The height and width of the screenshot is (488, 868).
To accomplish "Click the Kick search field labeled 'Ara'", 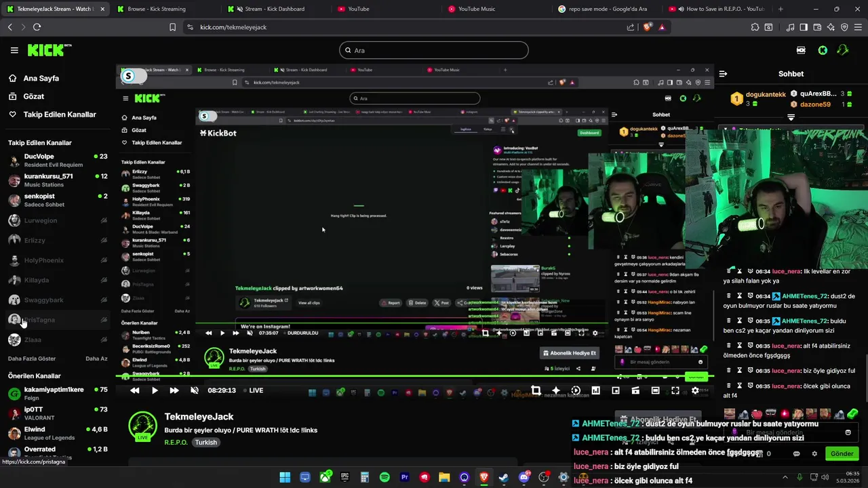I will click(433, 50).
